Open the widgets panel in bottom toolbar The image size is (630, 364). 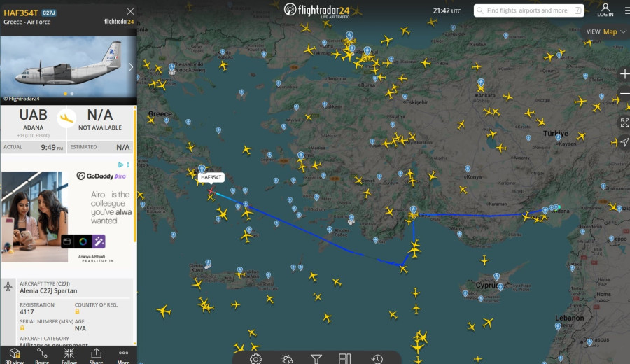click(x=344, y=358)
